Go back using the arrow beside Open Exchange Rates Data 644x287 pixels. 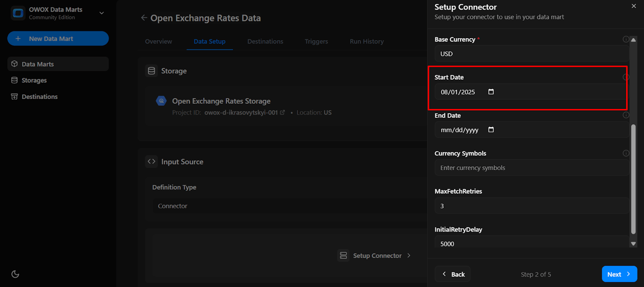click(144, 18)
